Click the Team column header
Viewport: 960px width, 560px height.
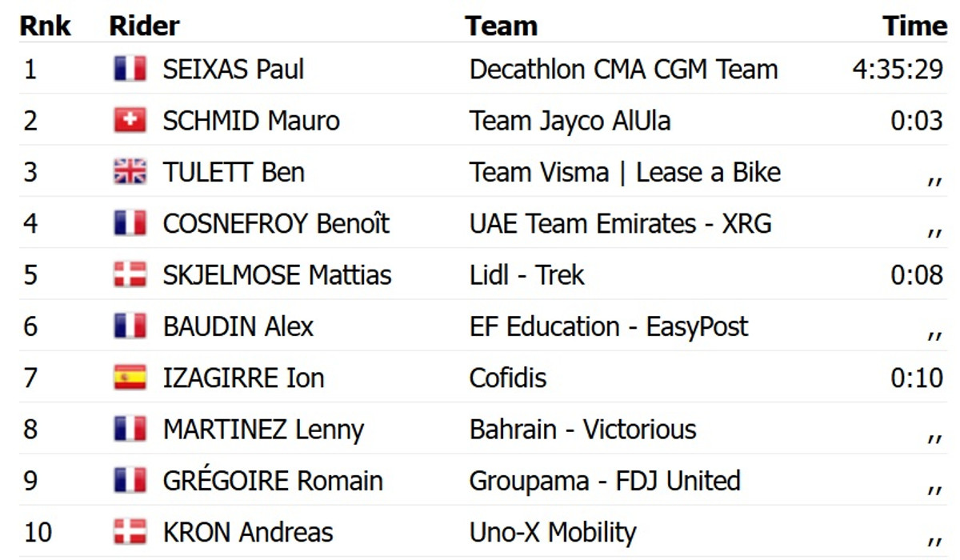coord(501,26)
